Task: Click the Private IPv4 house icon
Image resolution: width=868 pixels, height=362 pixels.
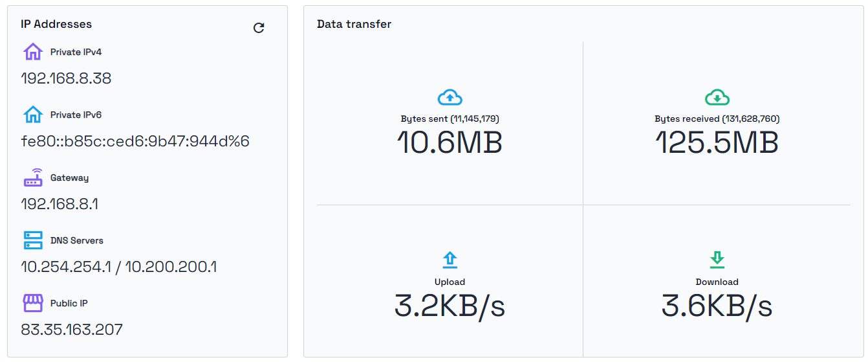Action: tap(33, 52)
